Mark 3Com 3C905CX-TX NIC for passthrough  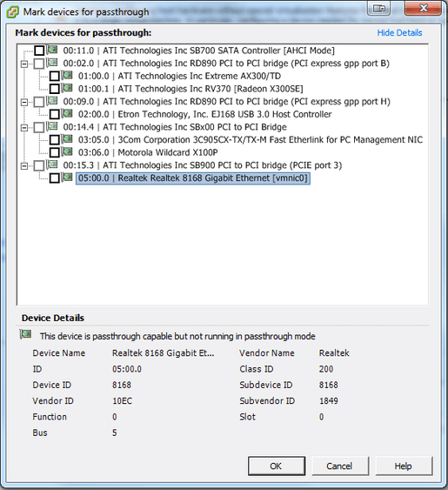point(55,139)
